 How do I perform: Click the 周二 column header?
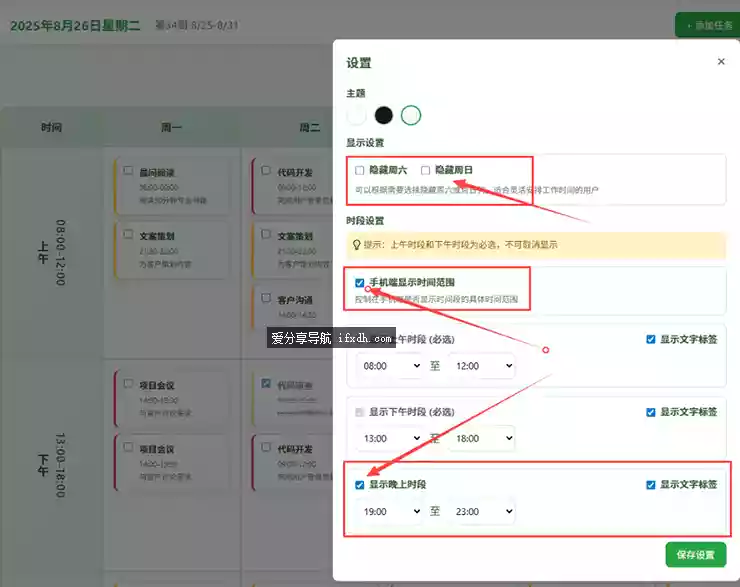tap(310, 127)
